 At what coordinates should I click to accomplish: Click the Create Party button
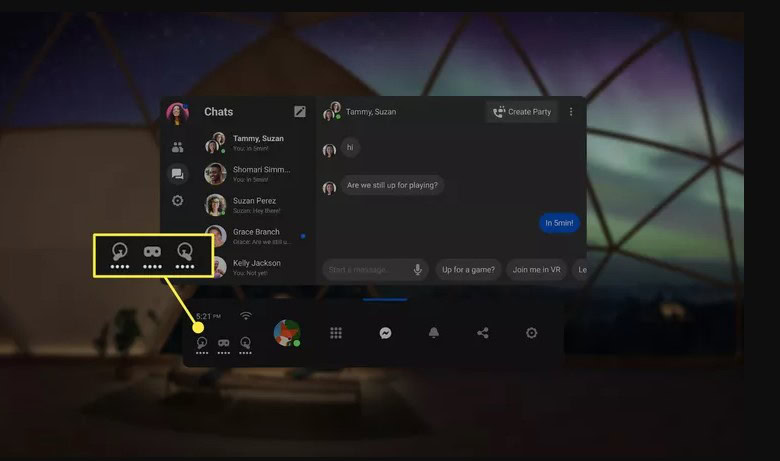click(522, 112)
